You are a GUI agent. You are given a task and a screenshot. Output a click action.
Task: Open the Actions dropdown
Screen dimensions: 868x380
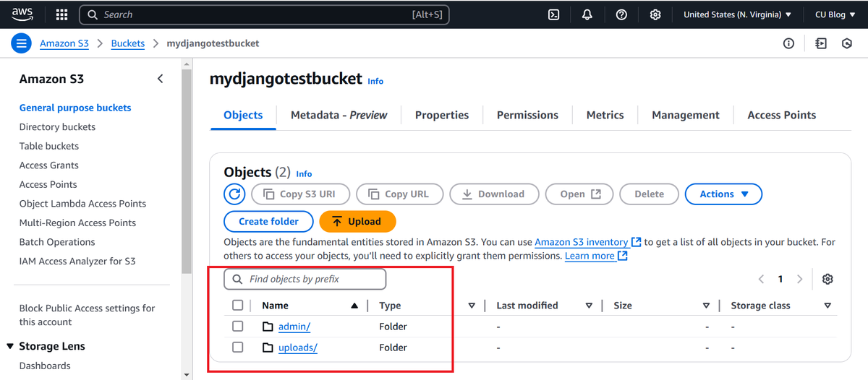[x=723, y=194]
